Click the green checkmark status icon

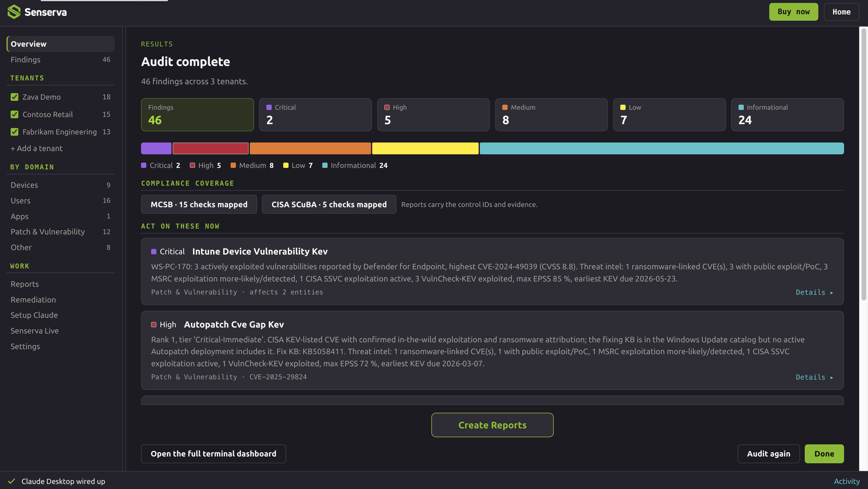12,481
